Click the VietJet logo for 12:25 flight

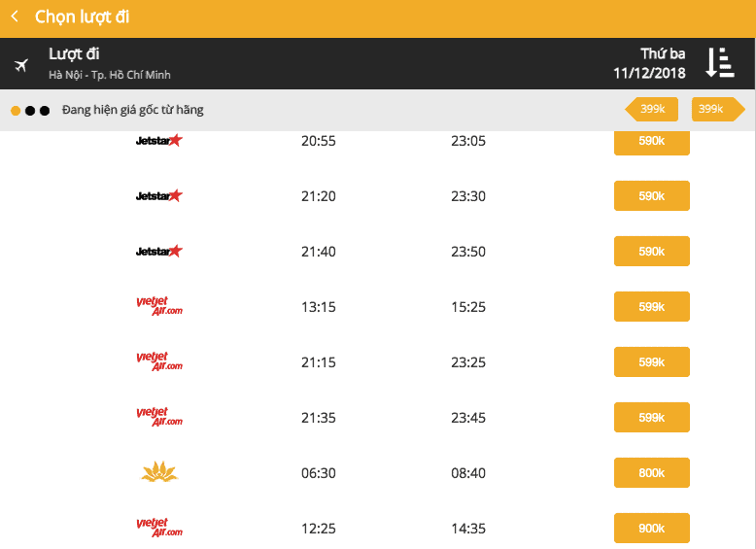coord(159,528)
